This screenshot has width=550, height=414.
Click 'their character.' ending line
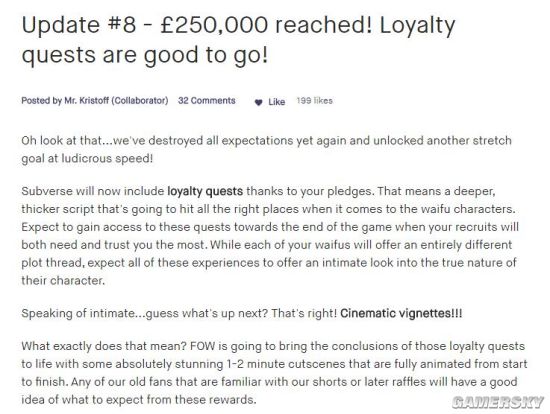[63, 281]
